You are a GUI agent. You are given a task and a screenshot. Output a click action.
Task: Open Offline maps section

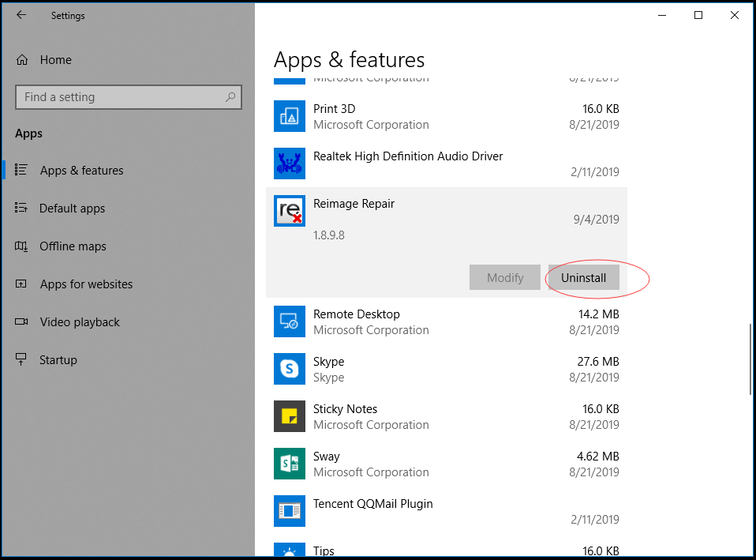pos(73,246)
